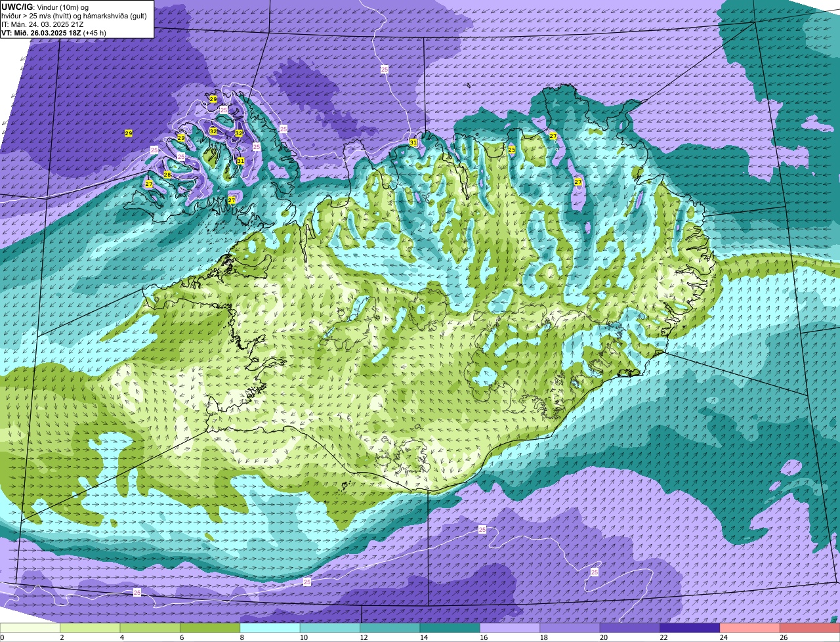This screenshot has width=840, height=642.
Task: Click the legend scale label "8"
Action: click(241, 637)
